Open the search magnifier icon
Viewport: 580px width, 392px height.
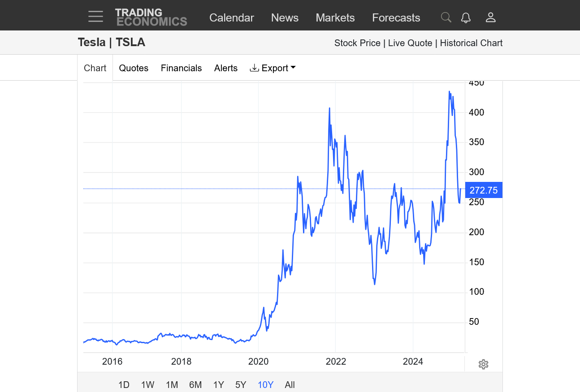[x=446, y=17]
